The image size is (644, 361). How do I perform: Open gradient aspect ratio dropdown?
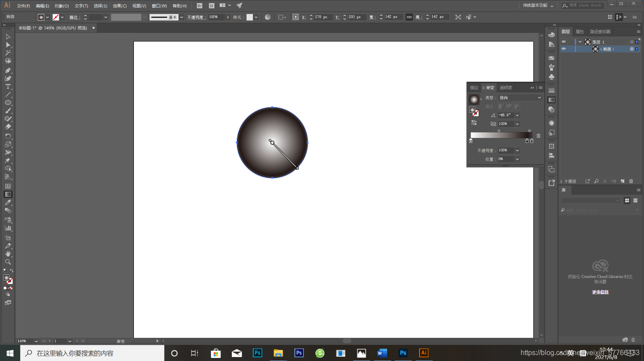518,124
